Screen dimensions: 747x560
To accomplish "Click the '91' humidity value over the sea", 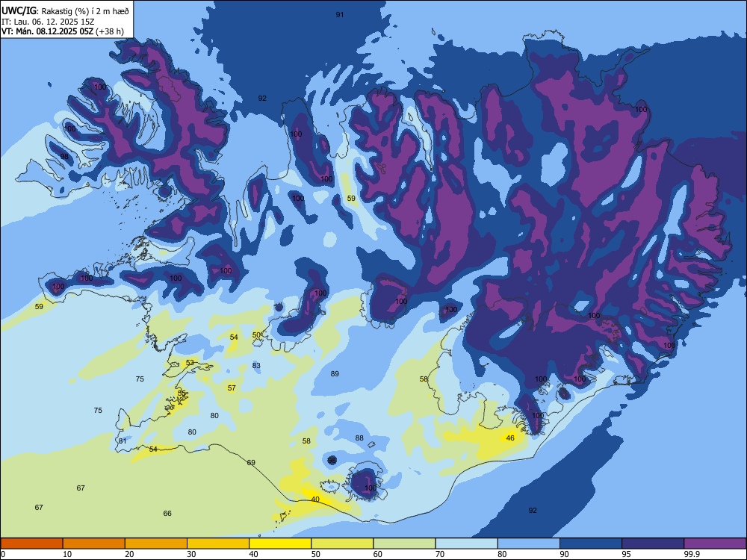I will pos(340,15).
